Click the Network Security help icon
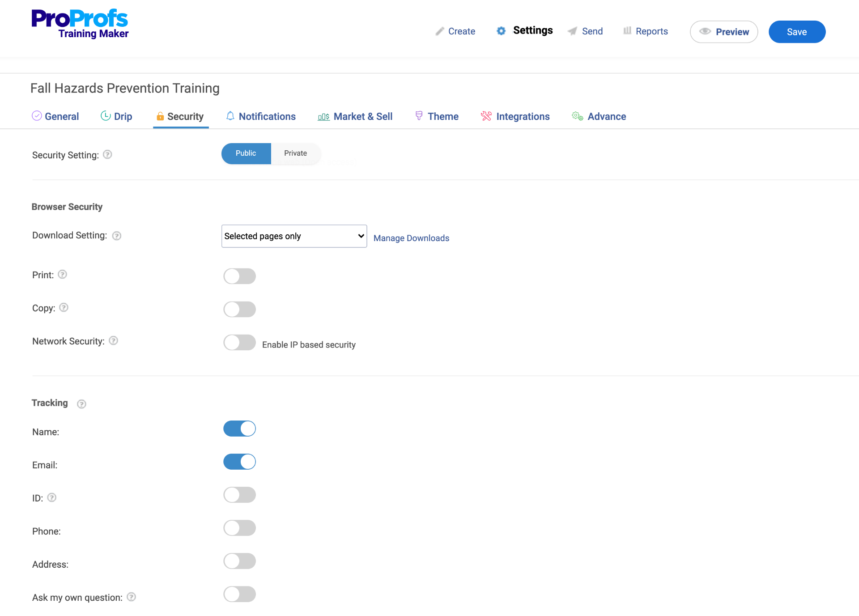The image size is (859, 616). pos(114,341)
